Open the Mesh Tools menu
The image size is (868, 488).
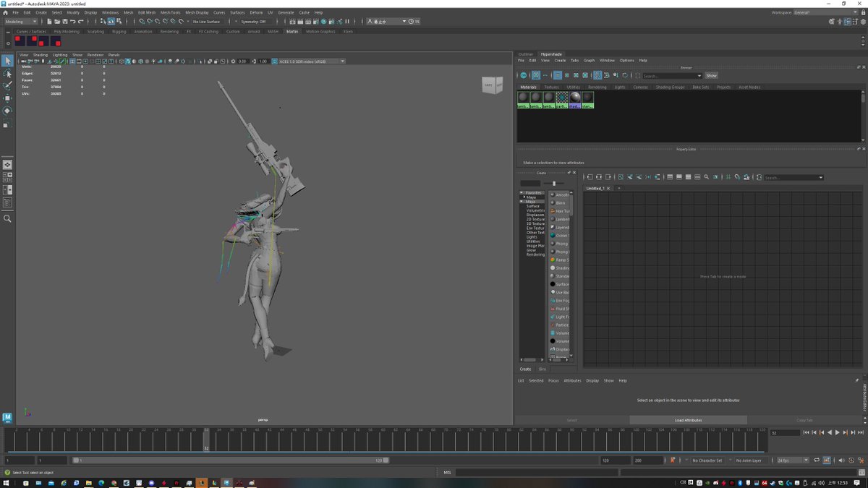(170, 12)
